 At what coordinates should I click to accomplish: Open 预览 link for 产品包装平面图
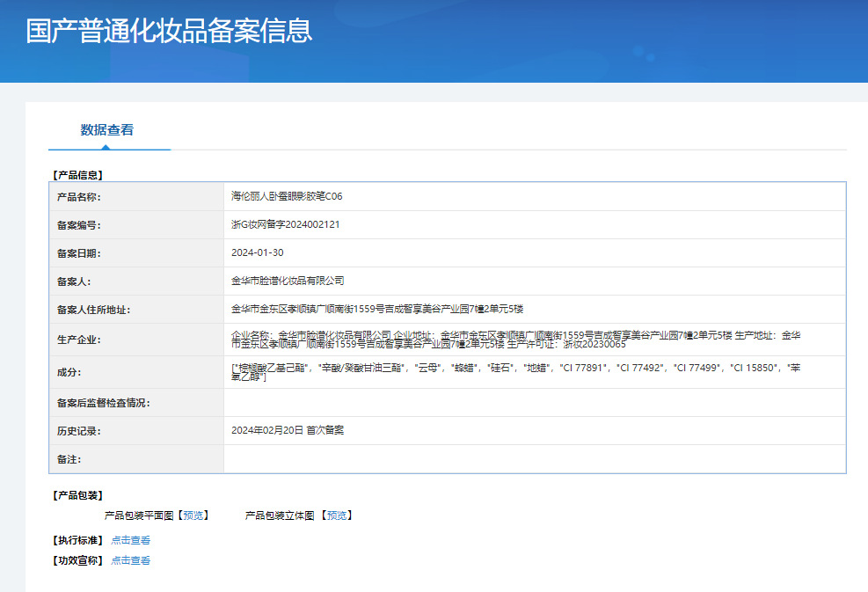pyautogui.click(x=193, y=515)
